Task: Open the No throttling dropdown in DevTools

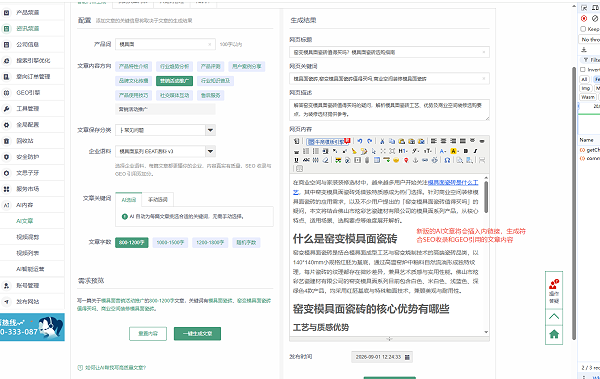Action: (x=590, y=40)
